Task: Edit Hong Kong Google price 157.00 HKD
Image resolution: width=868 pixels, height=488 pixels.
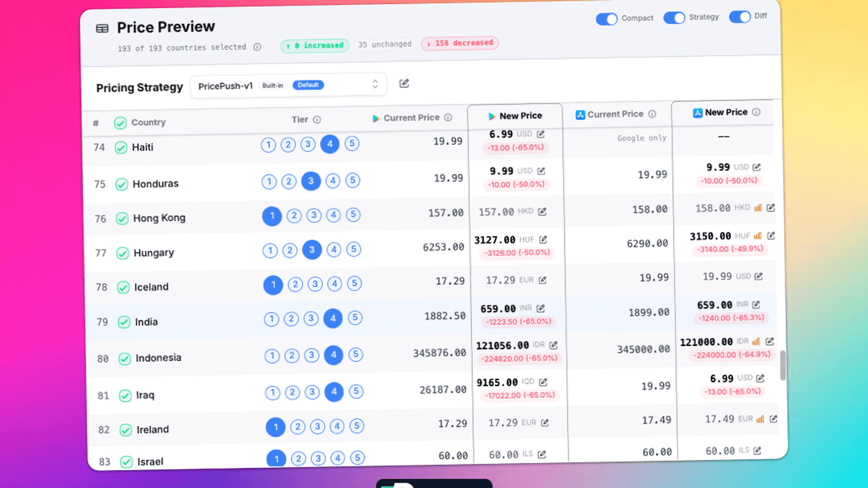Action: [542, 212]
